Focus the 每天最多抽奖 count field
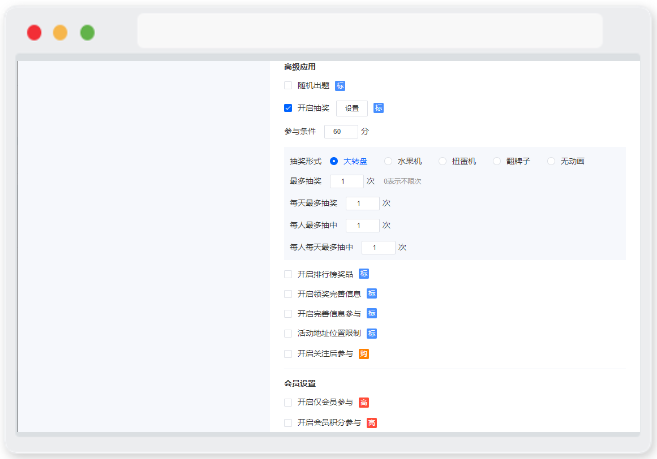The image size is (657, 459). [363, 203]
